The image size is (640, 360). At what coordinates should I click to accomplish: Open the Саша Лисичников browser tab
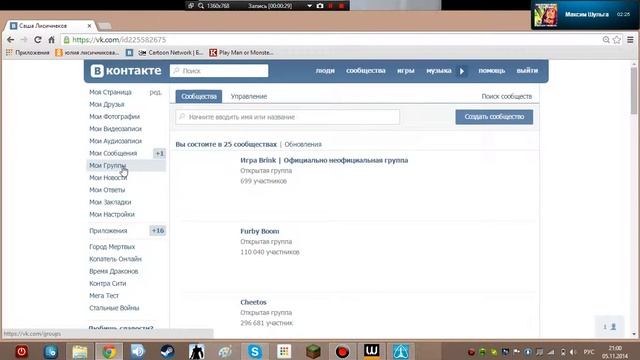pos(51,25)
